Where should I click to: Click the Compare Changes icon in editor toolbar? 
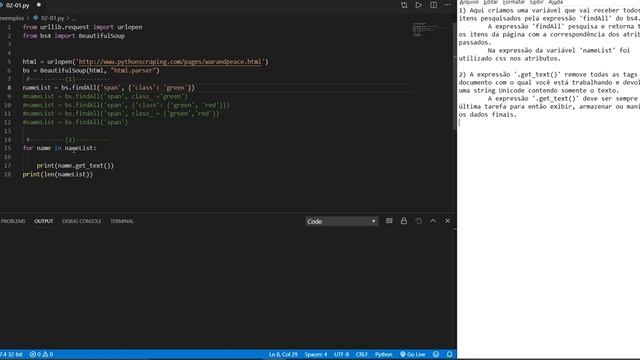pyautogui.click(x=404, y=5)
